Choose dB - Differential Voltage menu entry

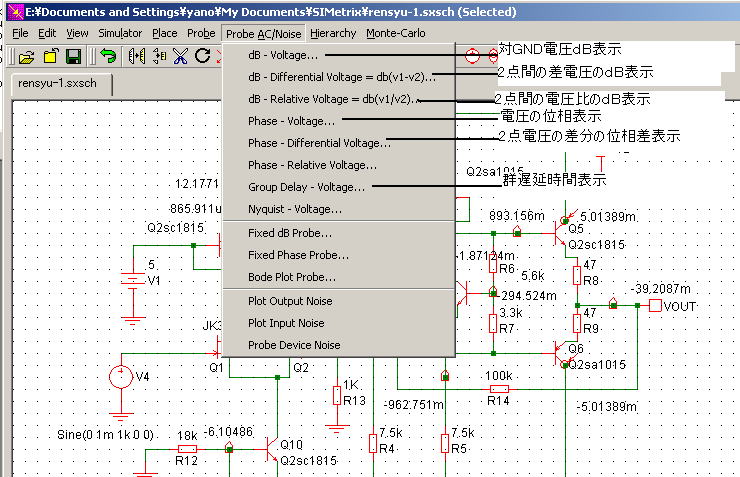[x=339, y=77]
